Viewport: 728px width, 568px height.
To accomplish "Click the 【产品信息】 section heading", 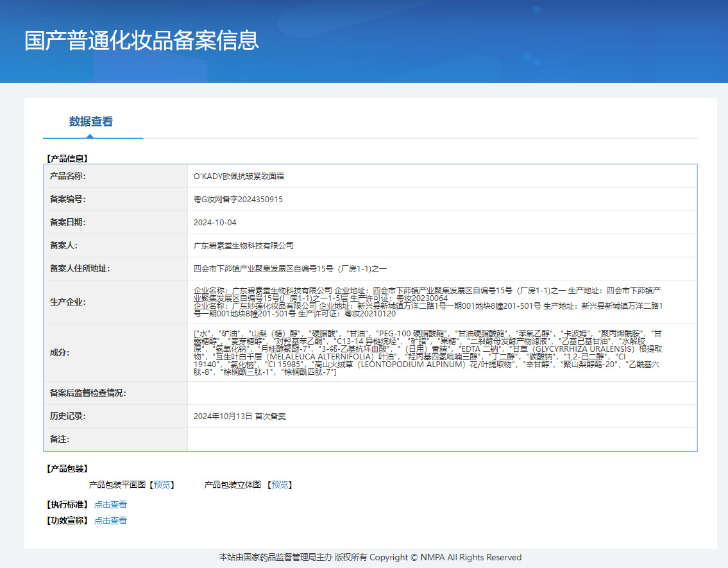I will [x=67, y=159].
